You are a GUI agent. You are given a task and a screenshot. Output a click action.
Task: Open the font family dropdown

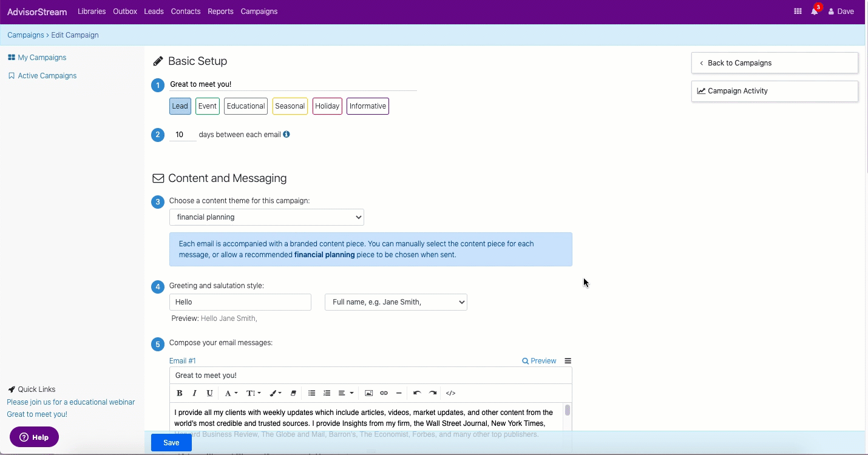(x=231, y=393)
